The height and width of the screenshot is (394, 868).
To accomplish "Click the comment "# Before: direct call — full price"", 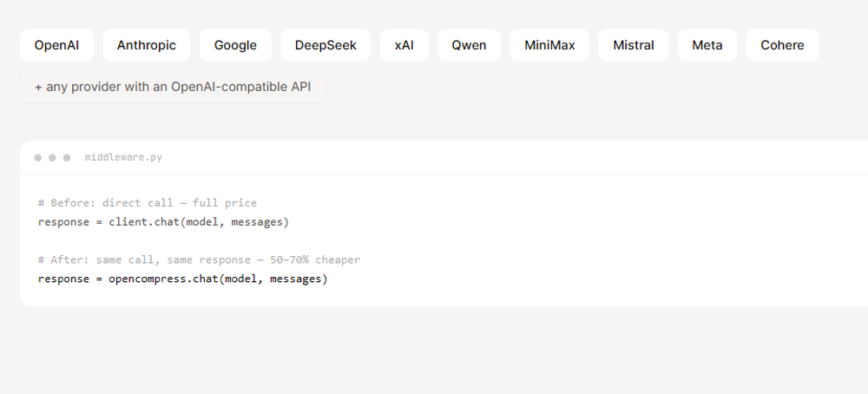I will 148,203.
